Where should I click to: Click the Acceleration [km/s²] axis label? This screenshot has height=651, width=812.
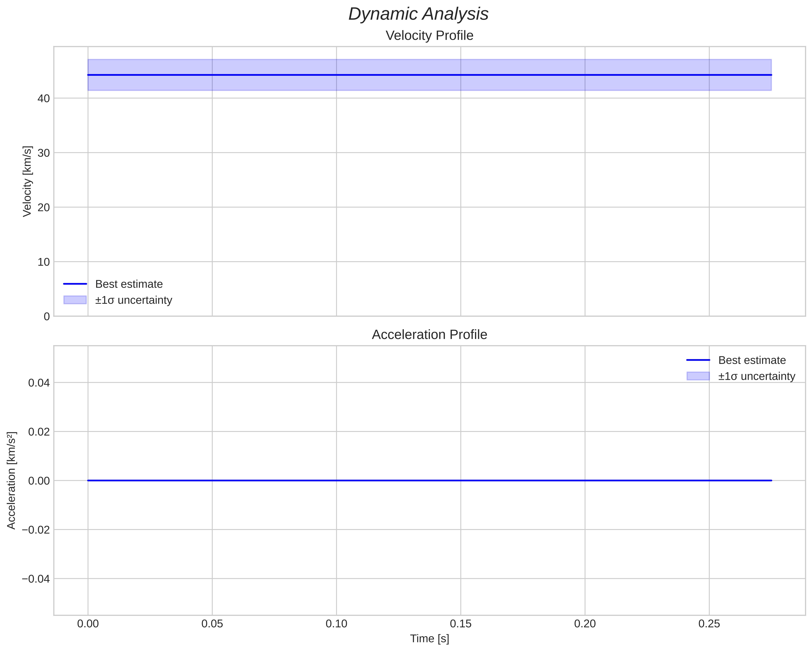pos(11,480)
